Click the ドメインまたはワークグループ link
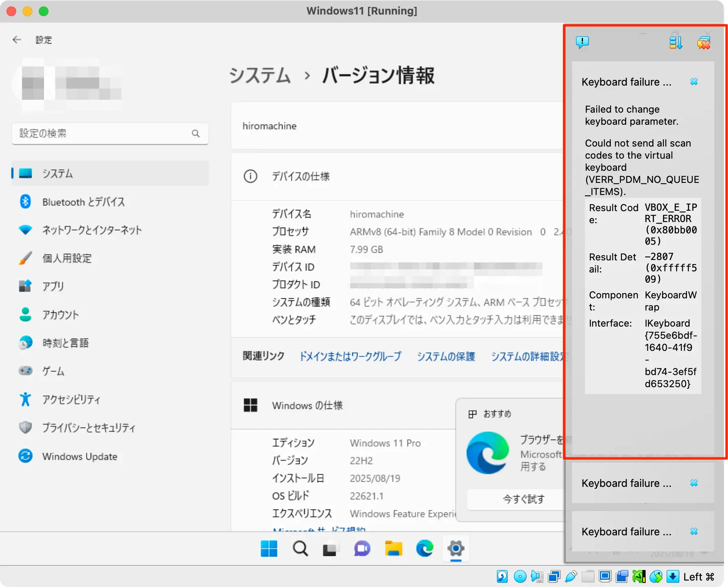 tap(350, 356)
